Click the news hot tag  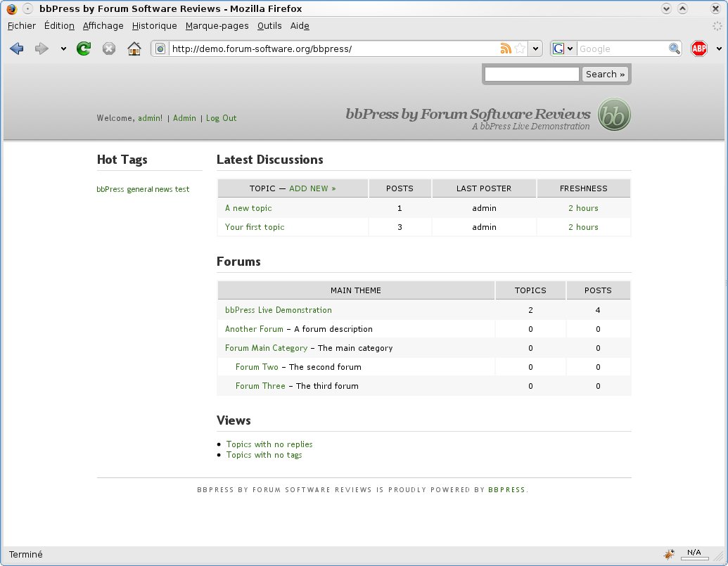click(163, 189)
